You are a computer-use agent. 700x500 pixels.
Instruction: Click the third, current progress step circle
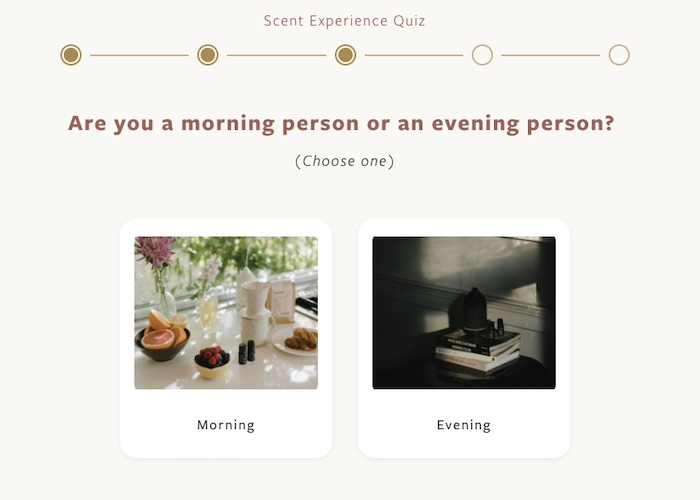pyautogui.click(x=346, y=55)
